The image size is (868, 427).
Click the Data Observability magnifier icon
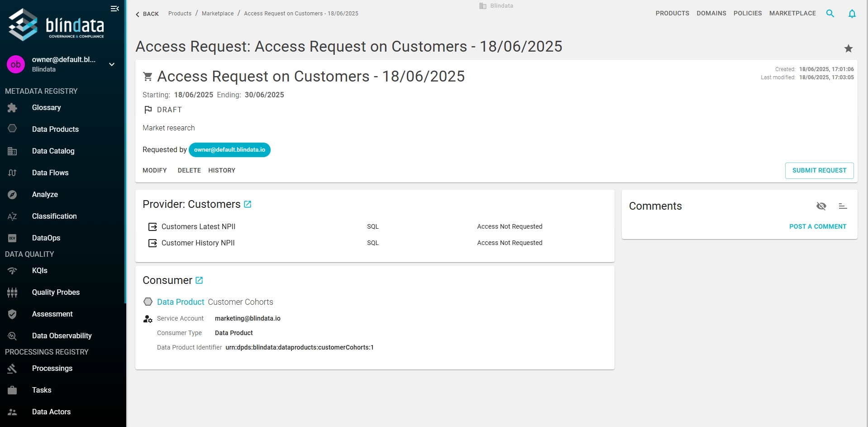pyautogui.click(x=12, y=336)
